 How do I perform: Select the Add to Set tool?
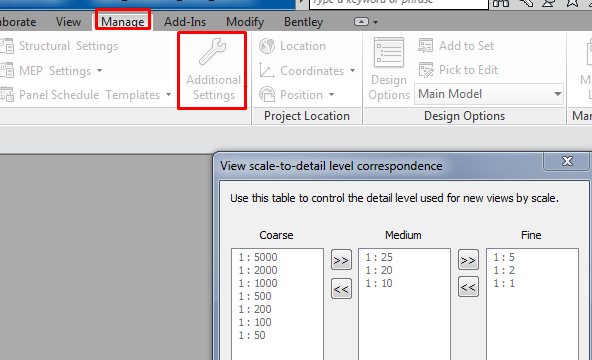456,46
